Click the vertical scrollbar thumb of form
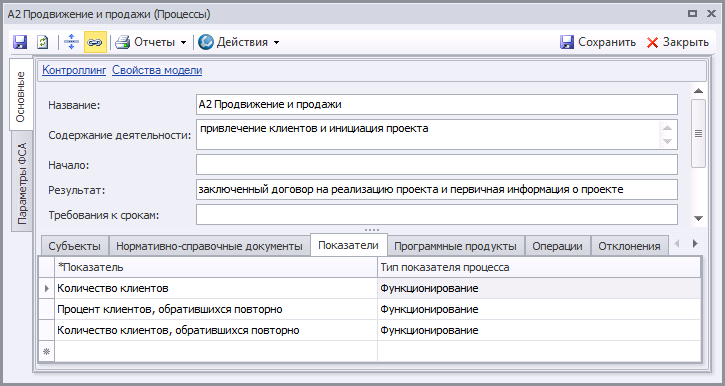This screenshot has width=725, height=386. pos(698,134)
